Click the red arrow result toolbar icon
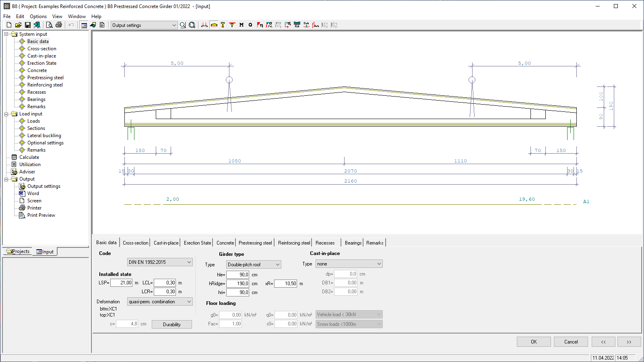The height and width of the screenshot is (362, 644). click(x=288, y=25)
